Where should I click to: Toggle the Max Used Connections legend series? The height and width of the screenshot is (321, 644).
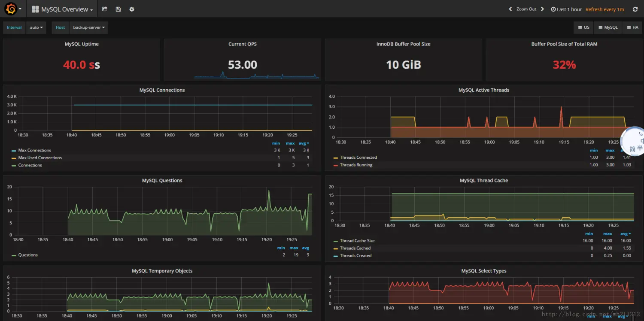click(x=40, y=157)
